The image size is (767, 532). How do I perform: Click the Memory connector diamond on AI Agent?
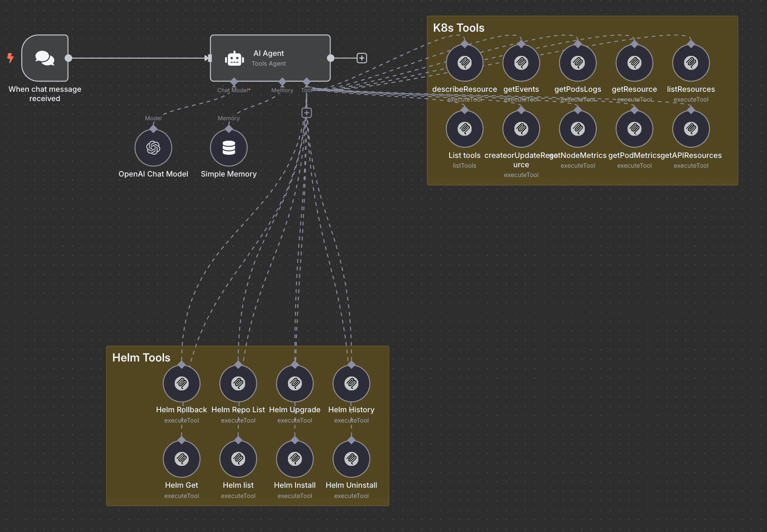[x=282, y=82]
